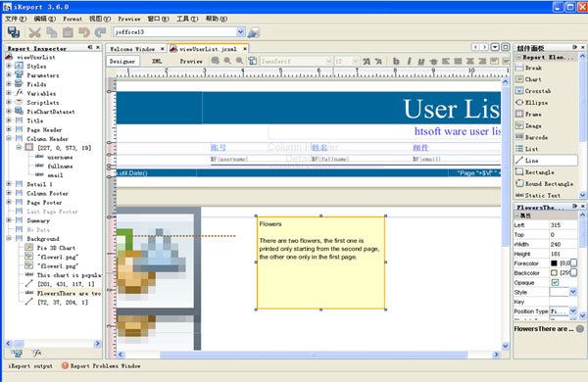Switch to the Preview view tab
The height and width of the screenshot is (382, 588).
191,61
